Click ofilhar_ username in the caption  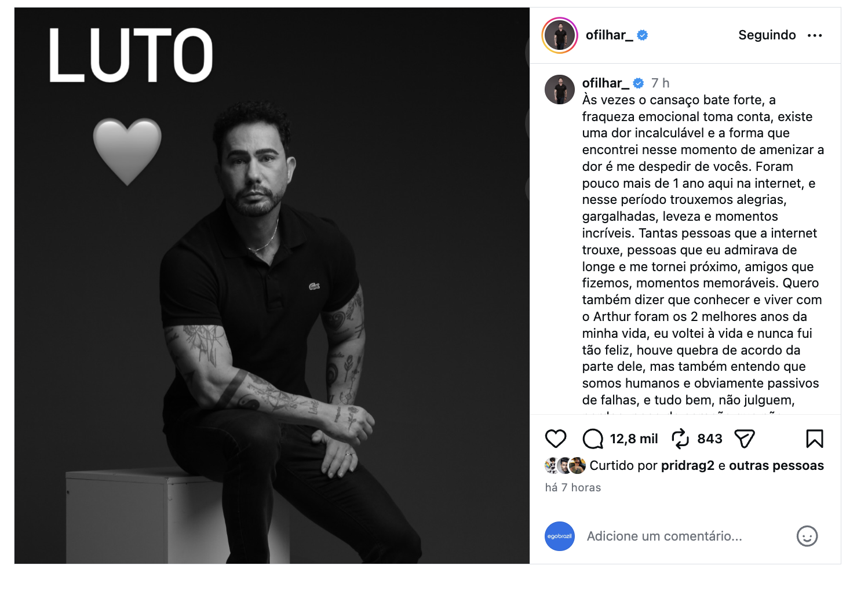(x=606, y=83)
